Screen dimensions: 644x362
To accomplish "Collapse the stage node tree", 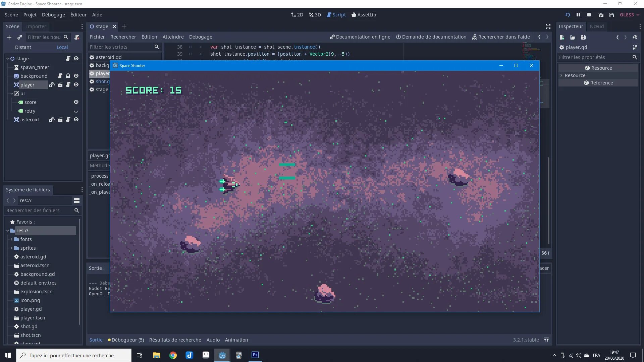I will tap(8, 59).
